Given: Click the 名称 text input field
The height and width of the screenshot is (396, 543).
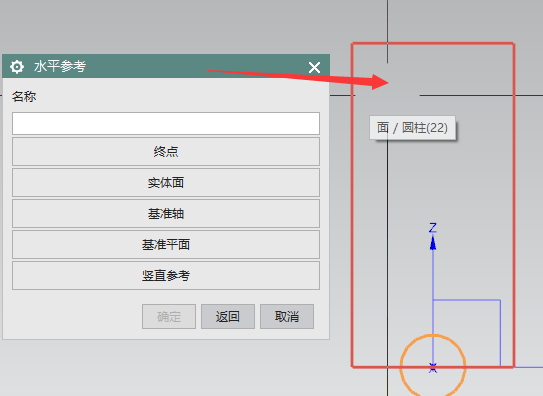Looking at the screenshot, I should click(166, 123).
